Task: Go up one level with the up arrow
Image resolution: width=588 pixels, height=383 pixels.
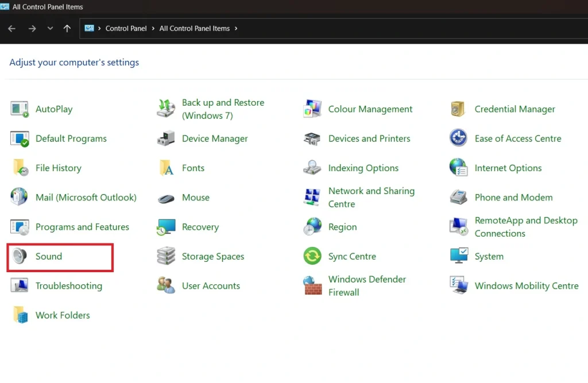Action: [67, 28]
